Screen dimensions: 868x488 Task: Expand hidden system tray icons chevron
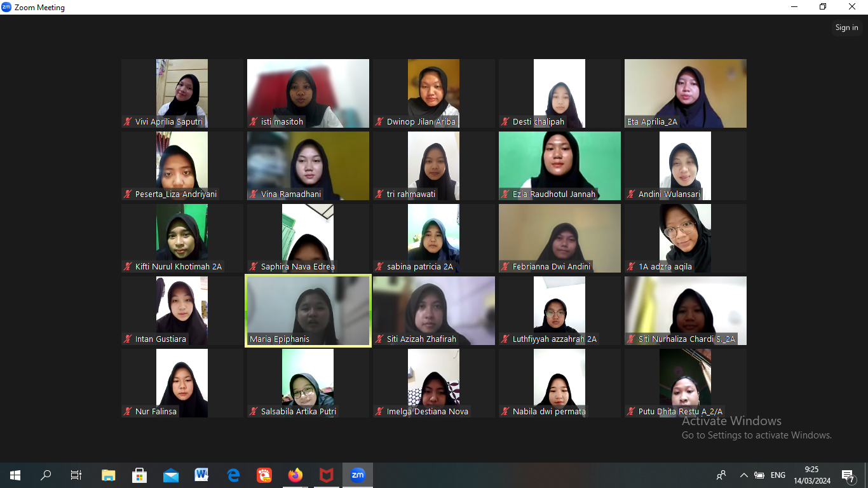pos(743,475)
